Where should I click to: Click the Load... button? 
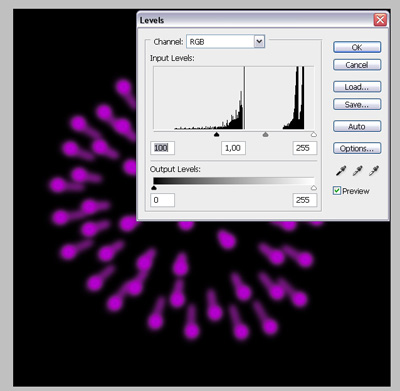pos(357,87)
